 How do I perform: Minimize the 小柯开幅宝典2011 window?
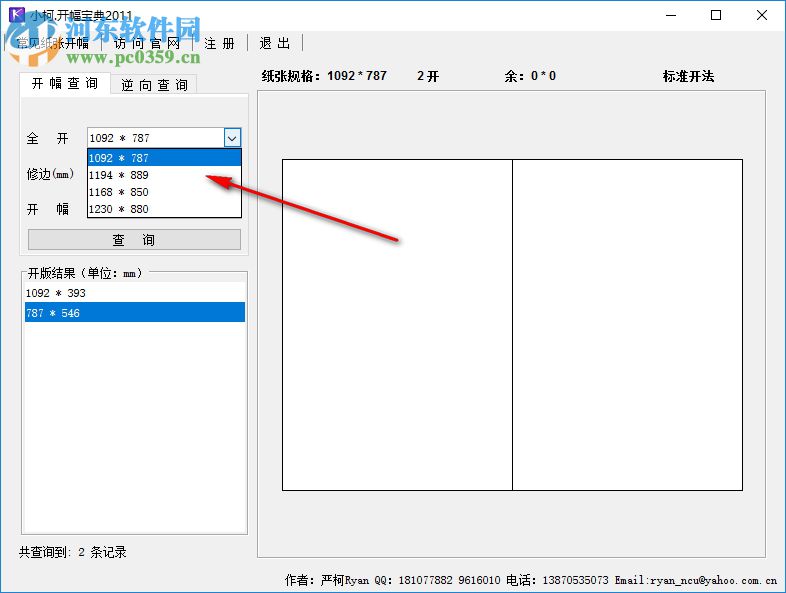point(671,15)
